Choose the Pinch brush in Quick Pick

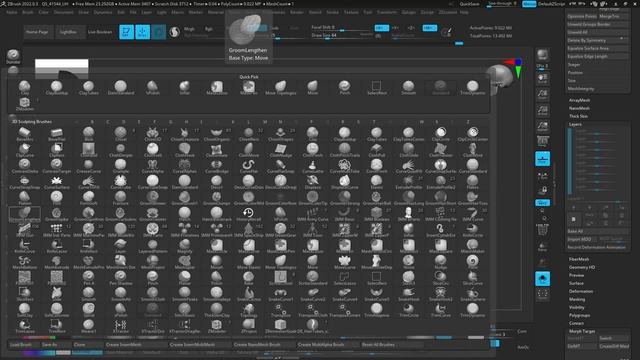344,87
